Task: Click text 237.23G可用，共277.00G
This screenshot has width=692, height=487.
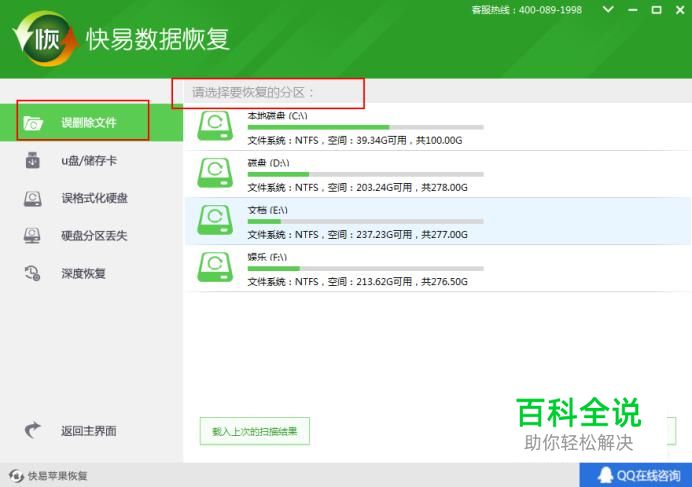Action: click(412, 234)
